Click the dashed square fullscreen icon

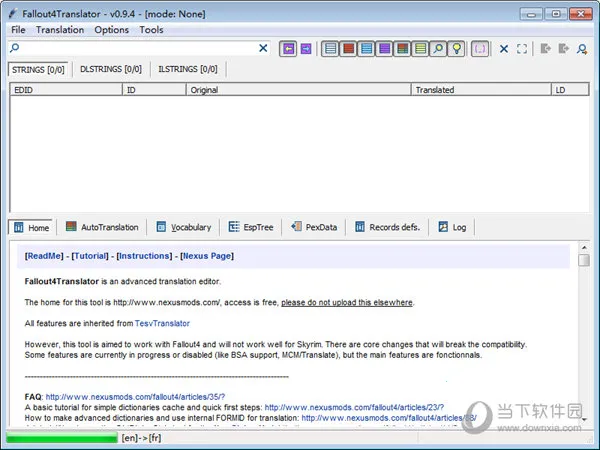(x=521, y=48)
